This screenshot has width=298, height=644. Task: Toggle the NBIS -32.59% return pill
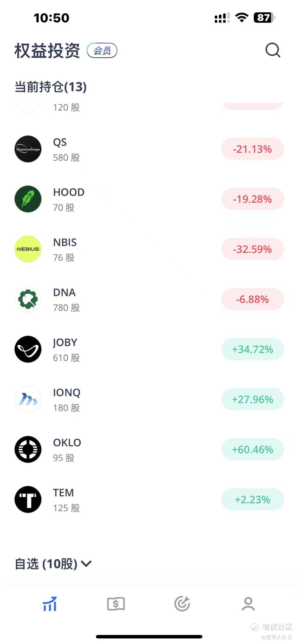coord(253,249)
